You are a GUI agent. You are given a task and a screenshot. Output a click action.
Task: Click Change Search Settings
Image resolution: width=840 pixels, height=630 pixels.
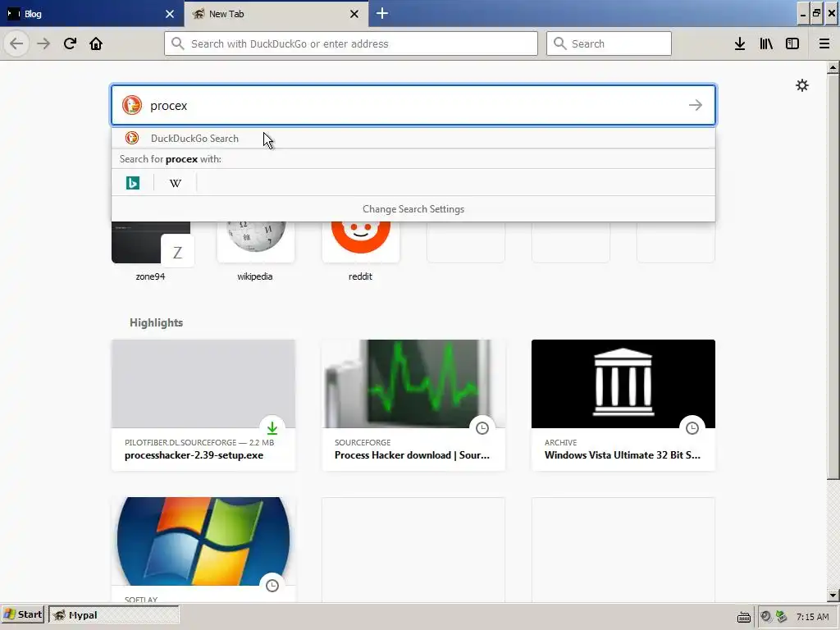413,209
